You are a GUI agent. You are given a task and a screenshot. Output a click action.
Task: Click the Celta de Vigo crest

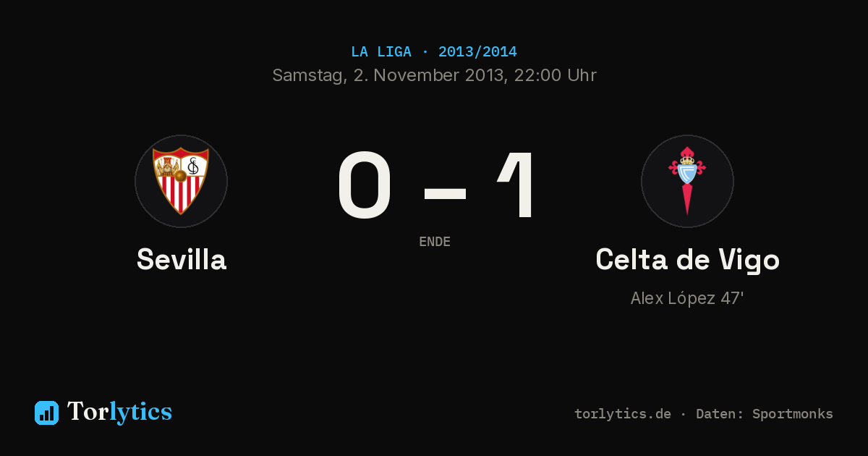click(687, 181)
